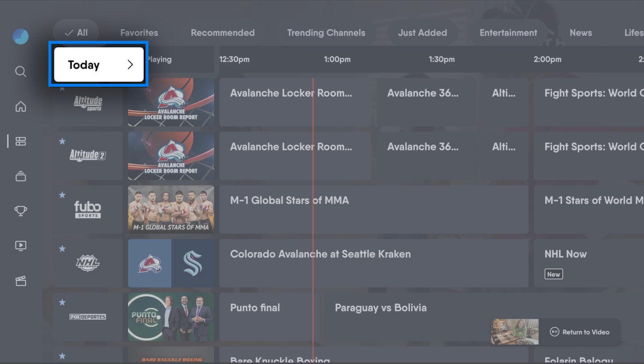Select the Altitude 2 channel logo

[x=88, y=155]
